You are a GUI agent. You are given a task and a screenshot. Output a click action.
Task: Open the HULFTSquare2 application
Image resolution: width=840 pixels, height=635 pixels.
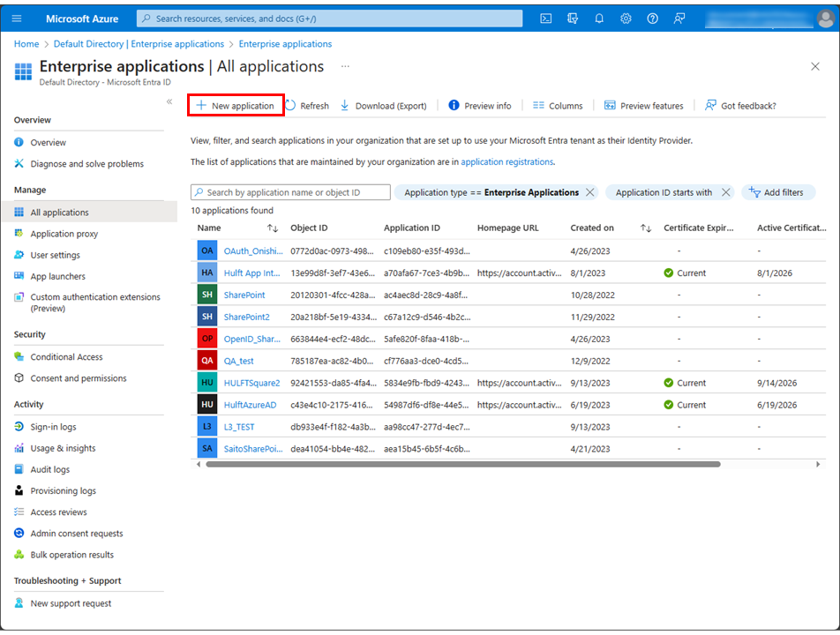(251, 383)
